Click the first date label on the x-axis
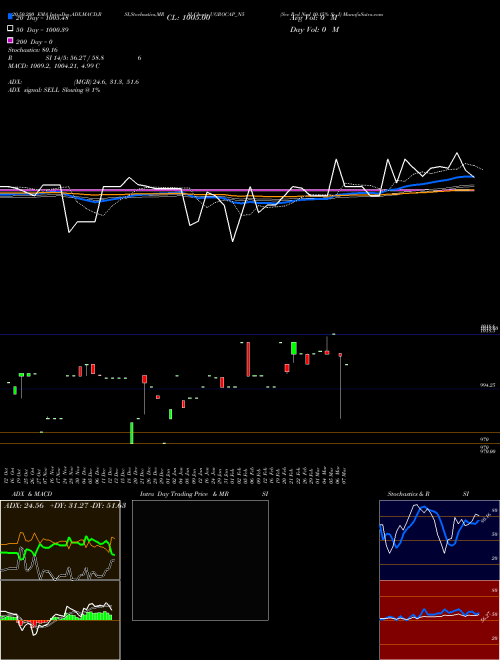Screen dimensions: 500x660 click(x=7, y=475)
